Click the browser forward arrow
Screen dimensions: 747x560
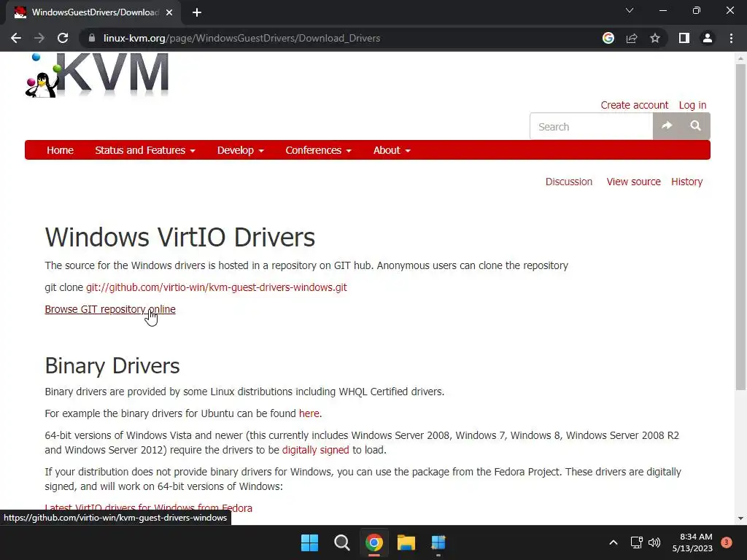[39, 38]
